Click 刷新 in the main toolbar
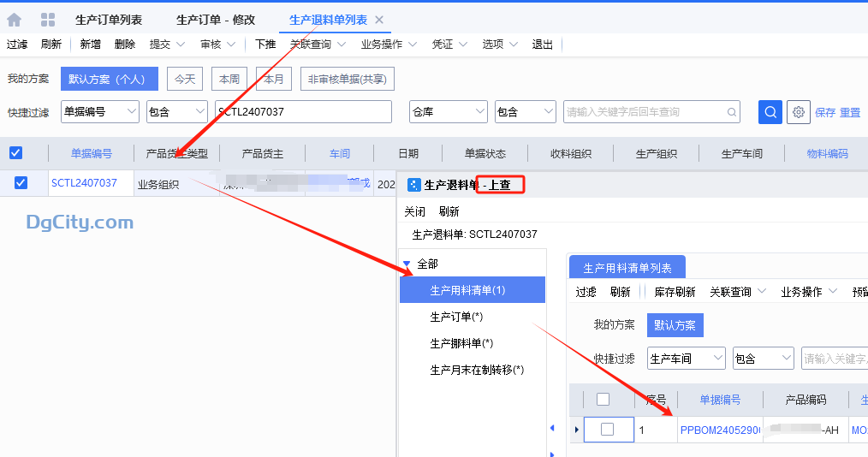 (x=51, y=45)
